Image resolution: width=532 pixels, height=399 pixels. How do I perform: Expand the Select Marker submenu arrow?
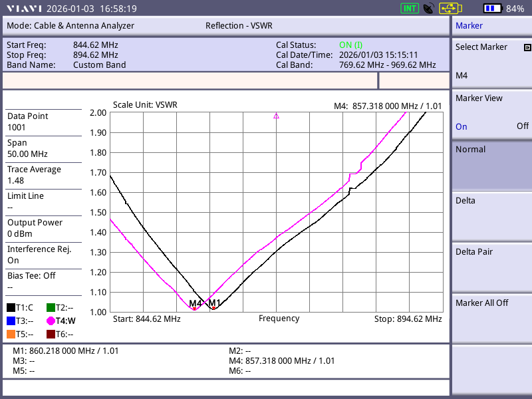(527, 48)
